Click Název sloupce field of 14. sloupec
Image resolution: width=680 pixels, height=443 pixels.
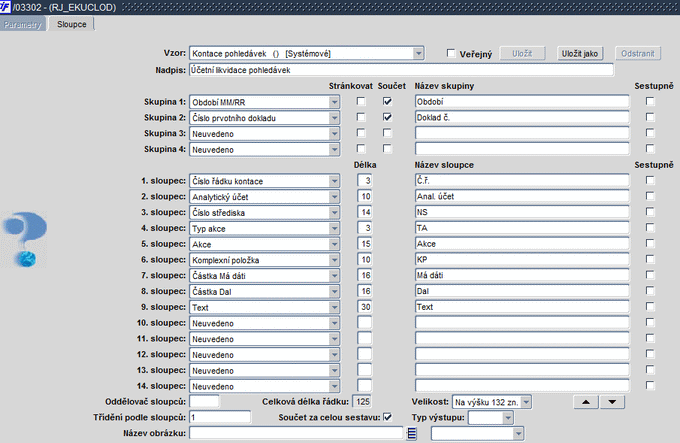tap(522, 385)
